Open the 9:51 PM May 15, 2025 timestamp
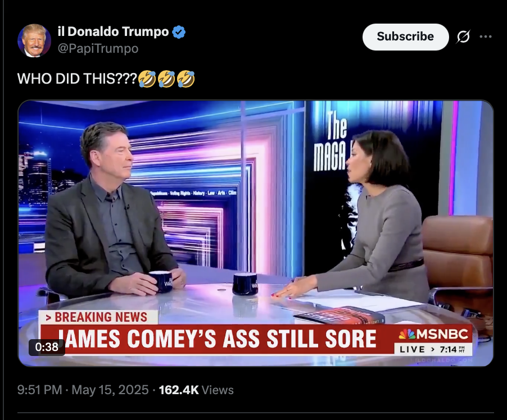Image resolution: width=507 pixels, height=420 pixels. tap(83, 390)
